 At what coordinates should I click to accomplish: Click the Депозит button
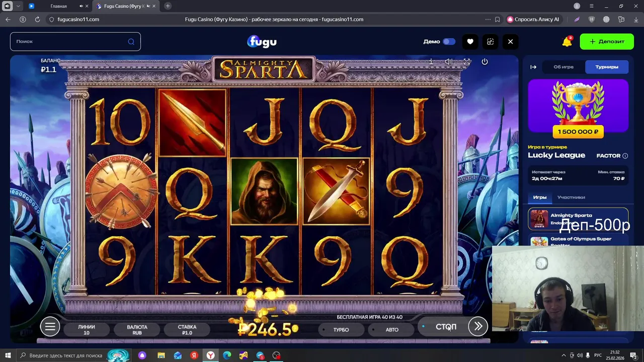point(607,41)
